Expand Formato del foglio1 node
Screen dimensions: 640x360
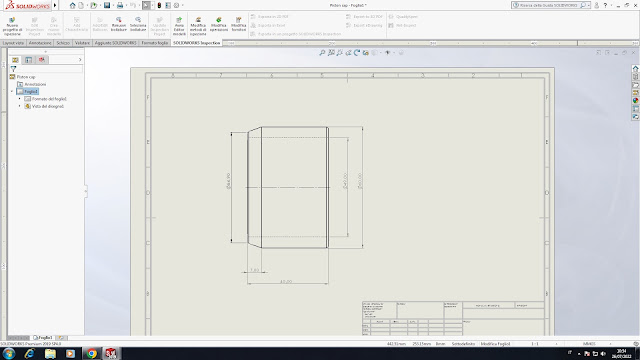point(20,99)
